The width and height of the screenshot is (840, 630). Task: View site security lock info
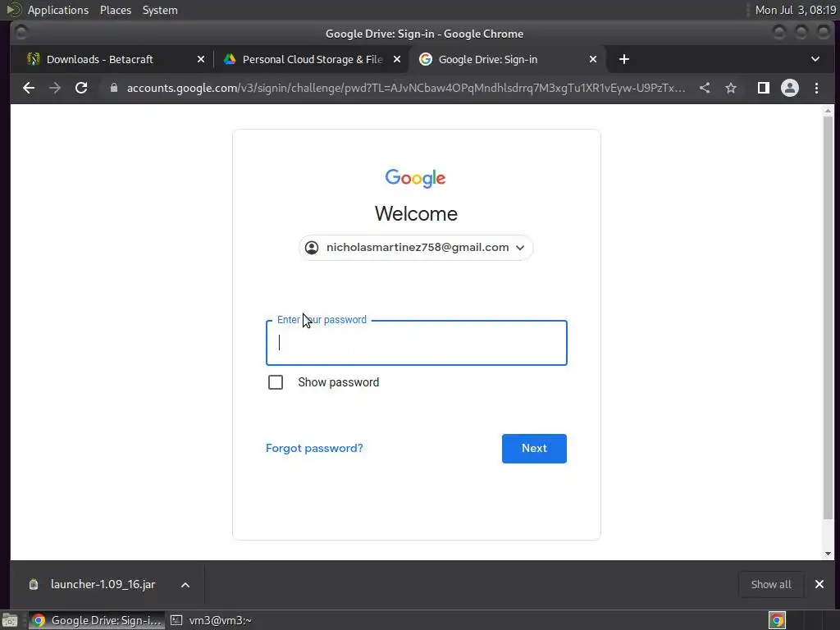pos(113,88)
